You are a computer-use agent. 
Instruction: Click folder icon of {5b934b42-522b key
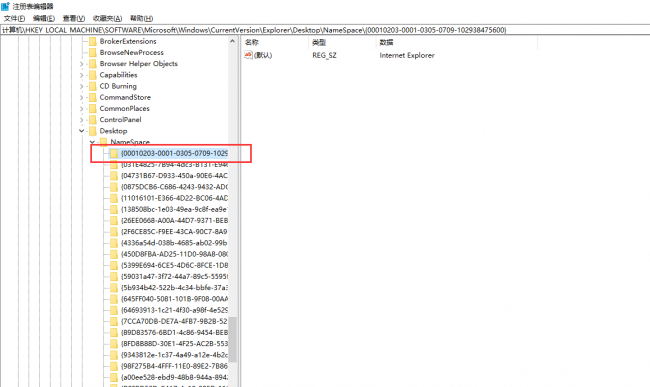[114, 288]
